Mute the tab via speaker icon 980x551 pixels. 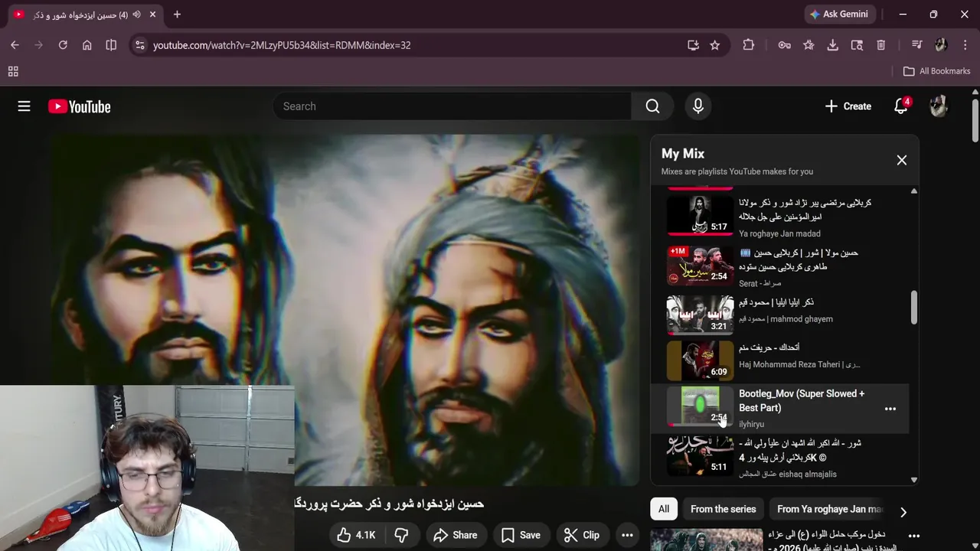pyautogui.click(x=136, y=15)
